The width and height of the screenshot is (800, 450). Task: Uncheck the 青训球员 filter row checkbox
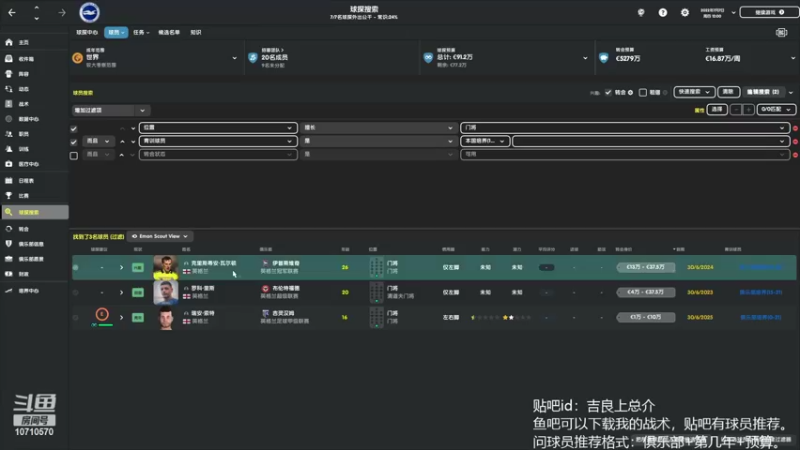(74, 142)
